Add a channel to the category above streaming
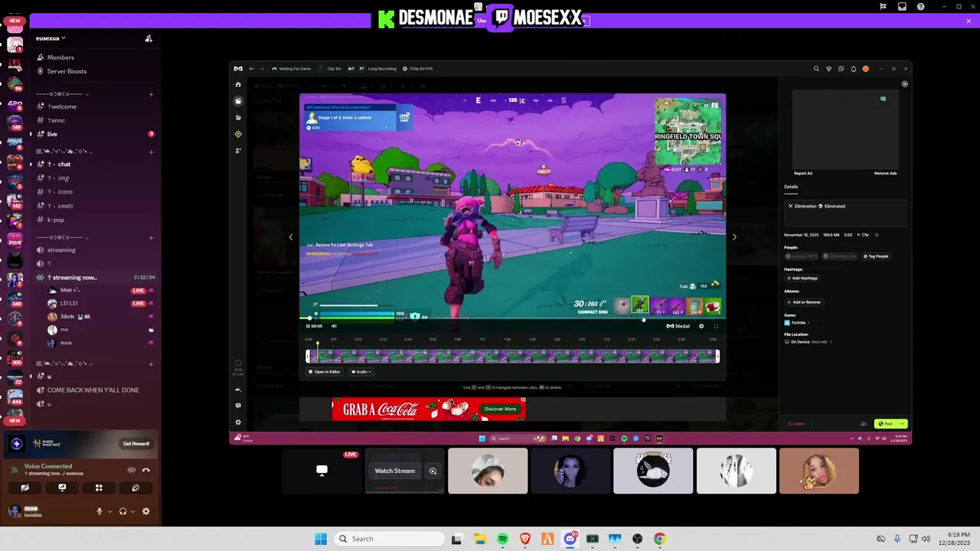 click(x=151, y=237)
